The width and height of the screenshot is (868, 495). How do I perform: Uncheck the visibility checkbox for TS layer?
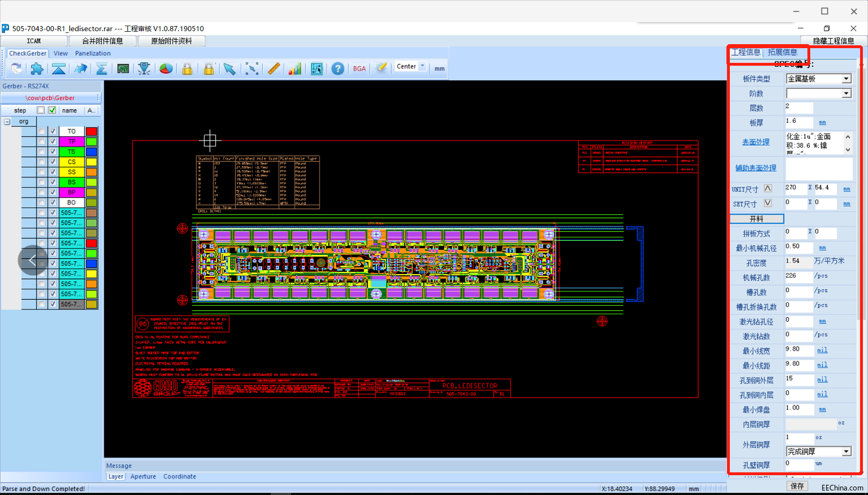(x=53, y=152)
